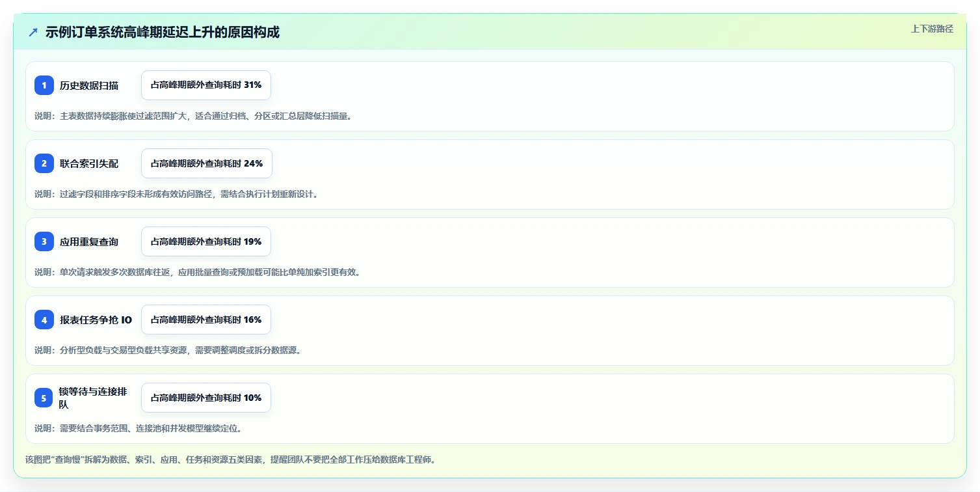Select the number 3 badge

44,241
